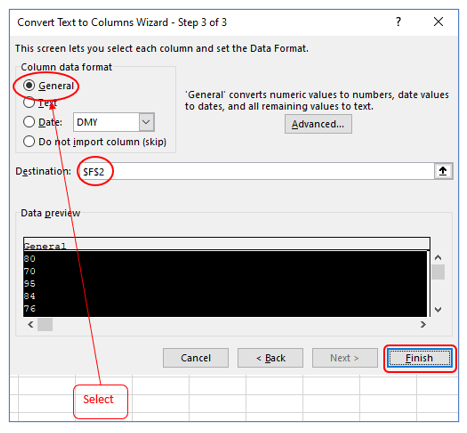The height and width of the screenshot is (433, 467).
Task: Click value 84 in data preview
Action: coord(30,296)
